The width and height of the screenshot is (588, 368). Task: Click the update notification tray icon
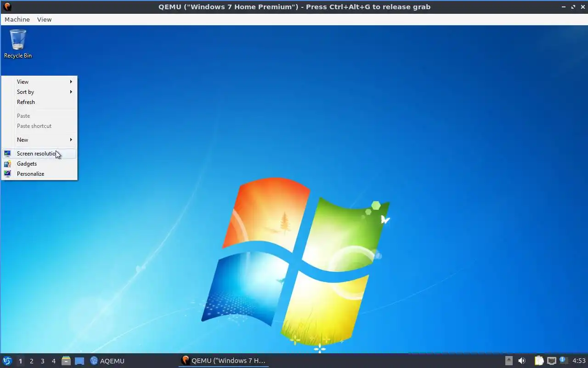(564, 361)
